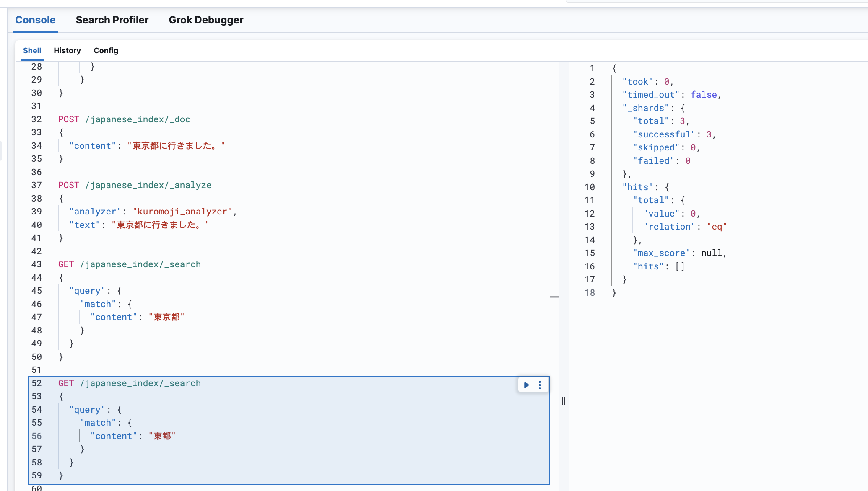This screenshot has width=868, height=491.
Task: Place cursor in the "東都" content value
Action: [162, 436]
